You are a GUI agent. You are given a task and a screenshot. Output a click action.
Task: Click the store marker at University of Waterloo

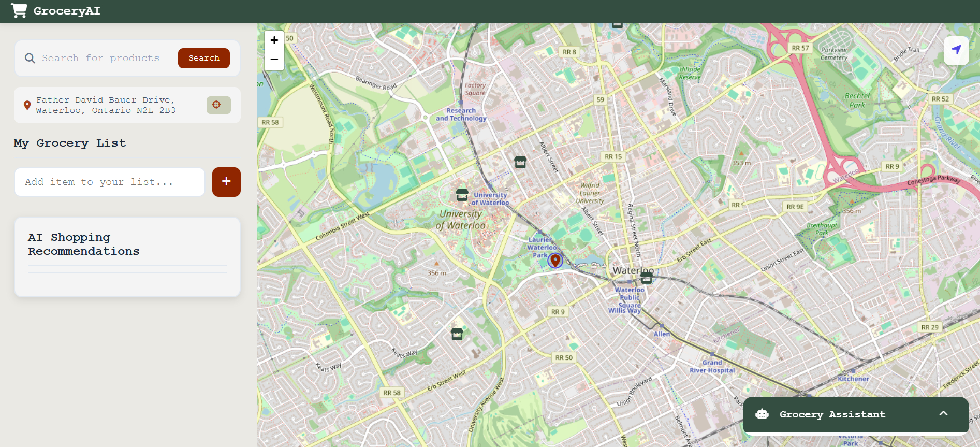tap(462, 195)
